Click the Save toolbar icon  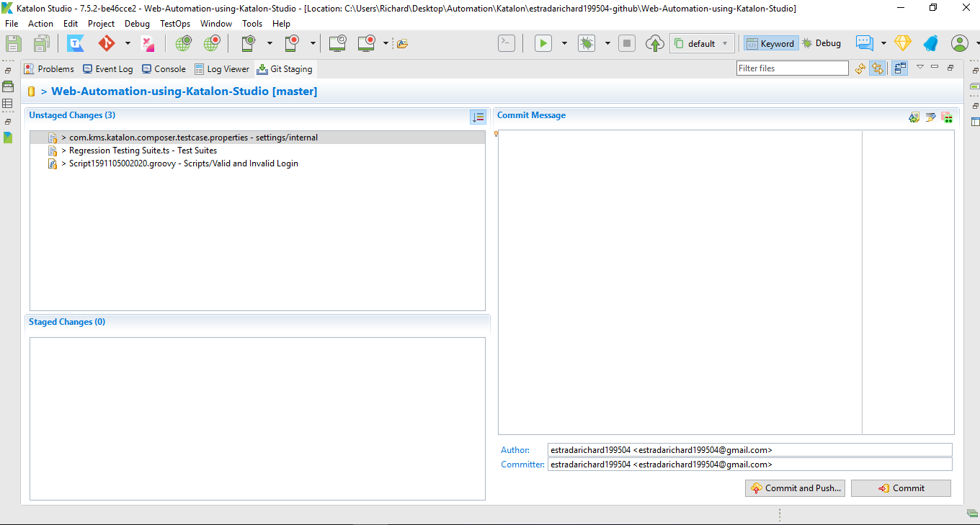pos(13,43)
